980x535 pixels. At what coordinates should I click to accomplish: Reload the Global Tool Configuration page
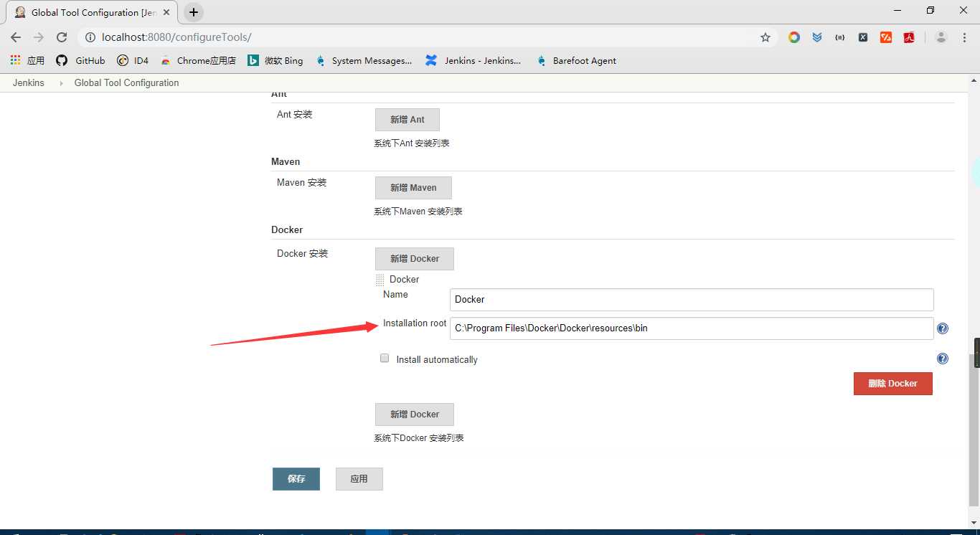coord(62,37)
